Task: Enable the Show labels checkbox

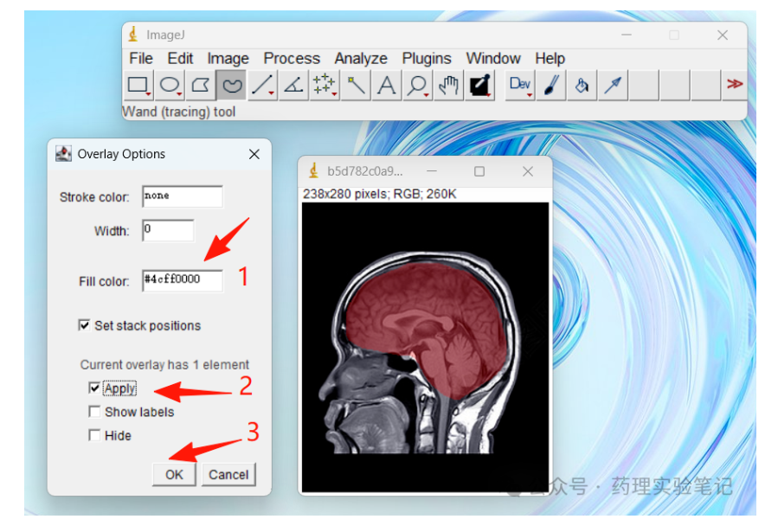Action: point(94,412)
